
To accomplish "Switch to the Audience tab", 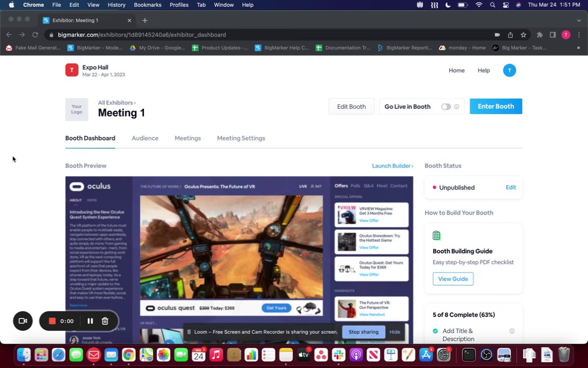I will [145, 138].
